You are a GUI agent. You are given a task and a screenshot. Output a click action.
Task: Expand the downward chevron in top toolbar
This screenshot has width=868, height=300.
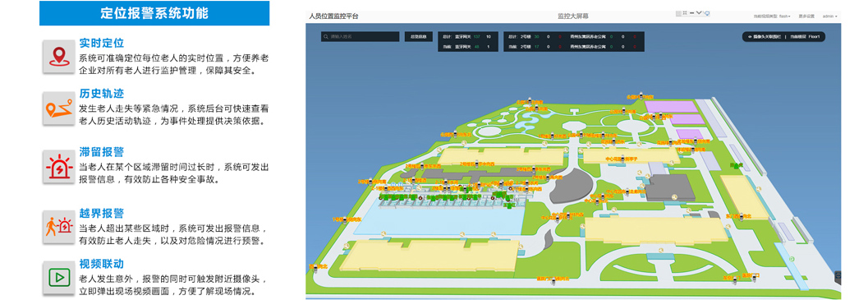coord(699,13)
